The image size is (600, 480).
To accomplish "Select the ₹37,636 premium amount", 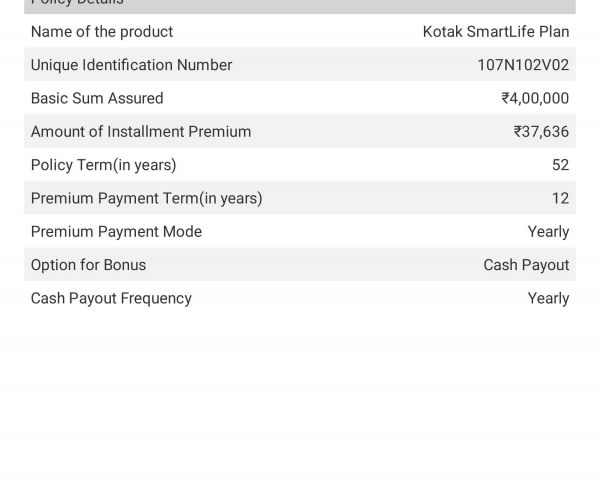I will 541,132.
